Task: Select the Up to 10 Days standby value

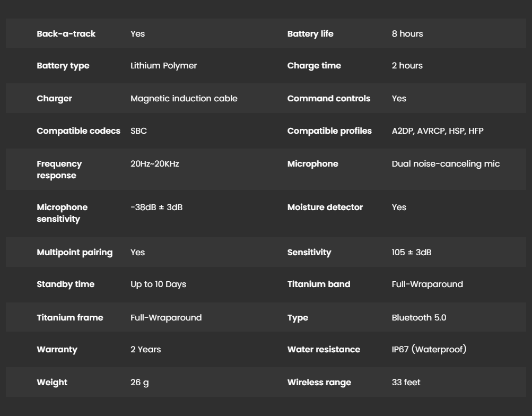Action: click(158, 284)
